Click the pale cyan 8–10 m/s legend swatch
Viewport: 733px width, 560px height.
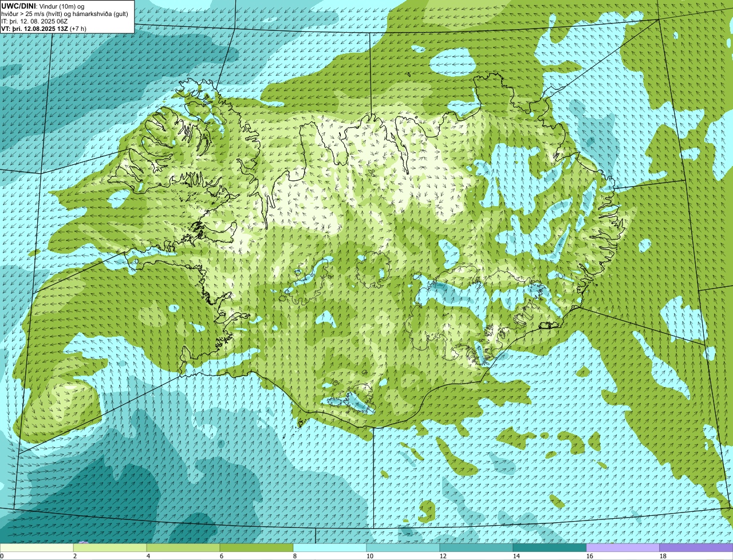330,548
